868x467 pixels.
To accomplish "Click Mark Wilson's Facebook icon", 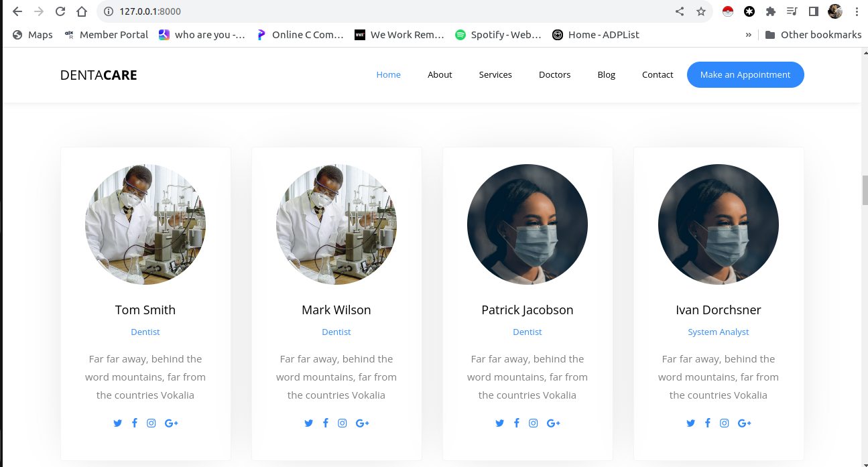I will 326,423.
